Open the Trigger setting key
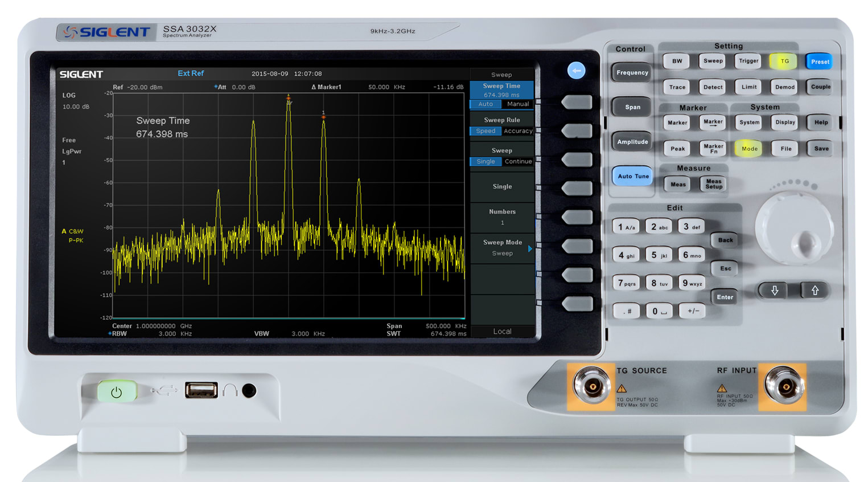Screen dimensions: 868x482 click(748, 61)
